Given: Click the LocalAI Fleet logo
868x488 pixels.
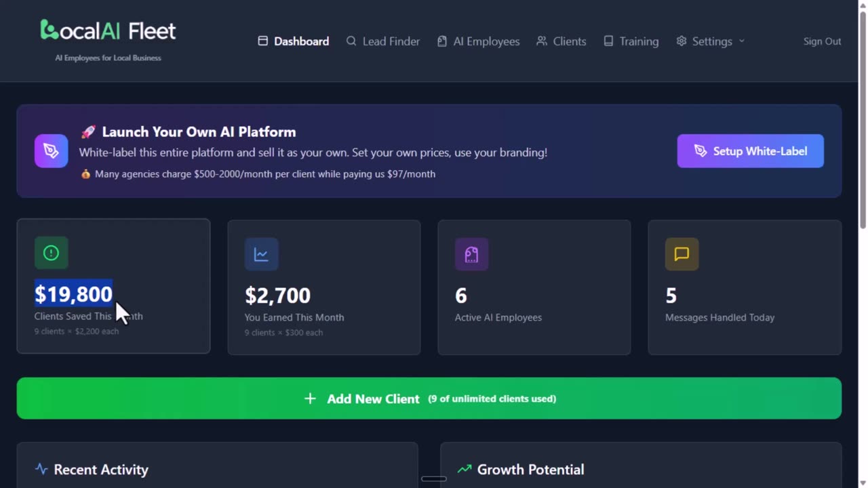Looking at the screenshot, I should pos(108,30).
